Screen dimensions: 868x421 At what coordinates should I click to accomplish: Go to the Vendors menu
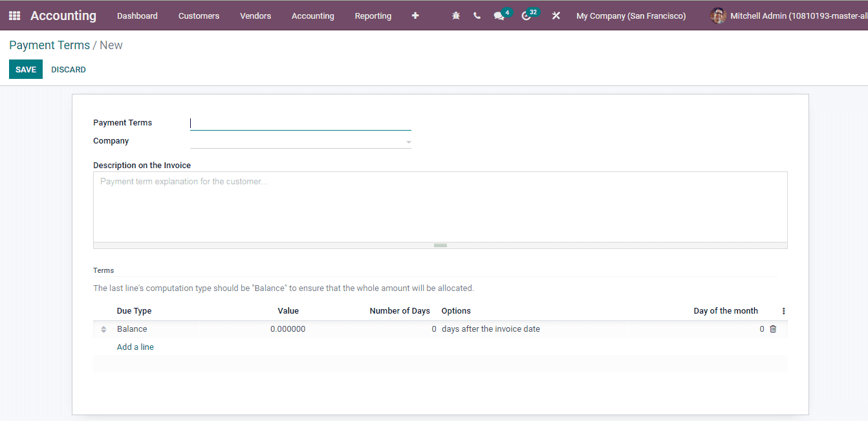[255, 16]
